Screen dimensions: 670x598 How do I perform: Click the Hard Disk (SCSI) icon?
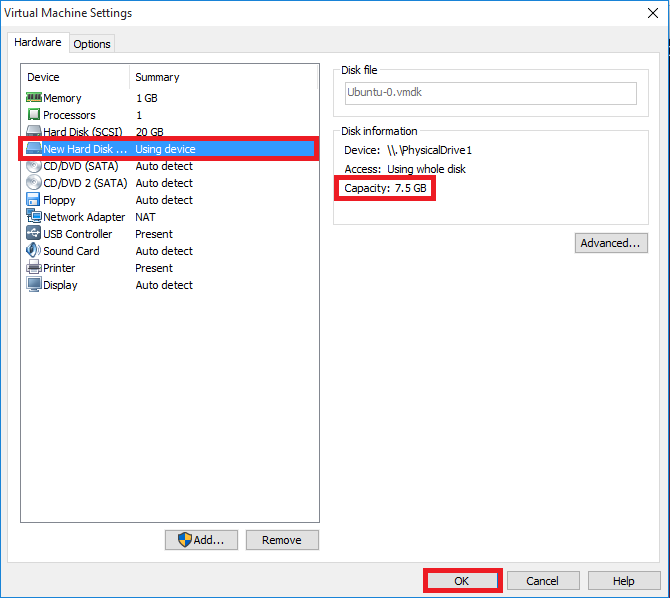(x=33, y=132)
